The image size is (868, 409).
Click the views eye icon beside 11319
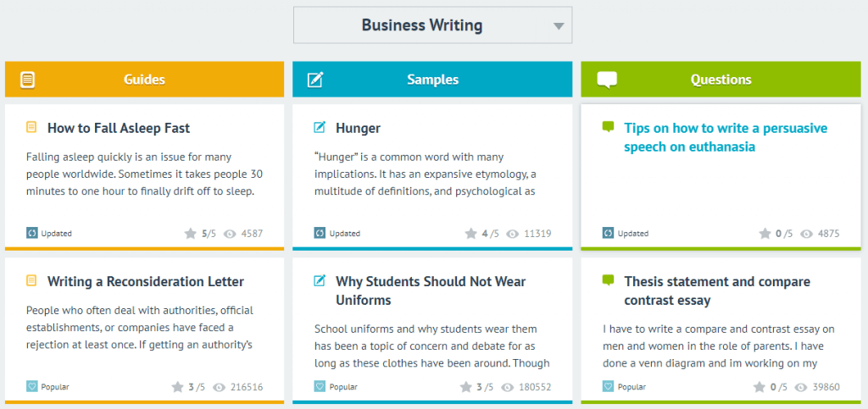pos(513,234)
